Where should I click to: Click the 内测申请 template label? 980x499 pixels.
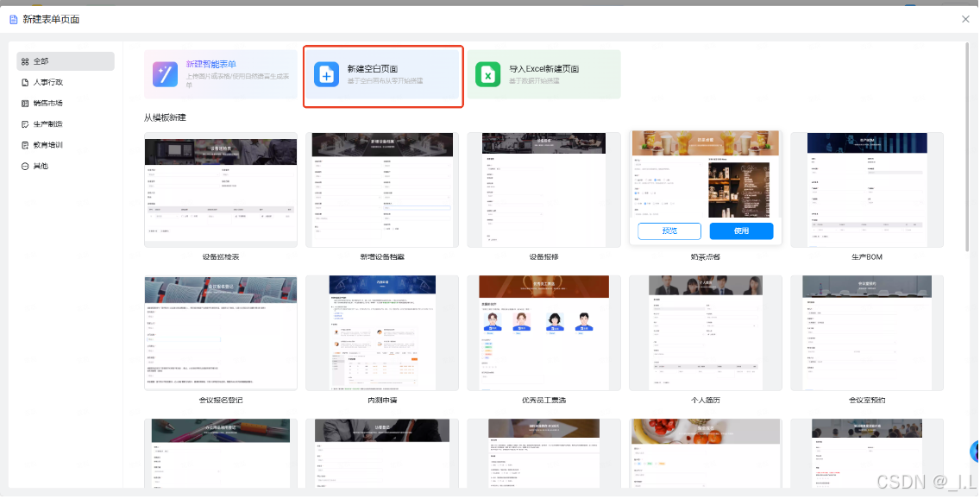(x=382, y=401)
